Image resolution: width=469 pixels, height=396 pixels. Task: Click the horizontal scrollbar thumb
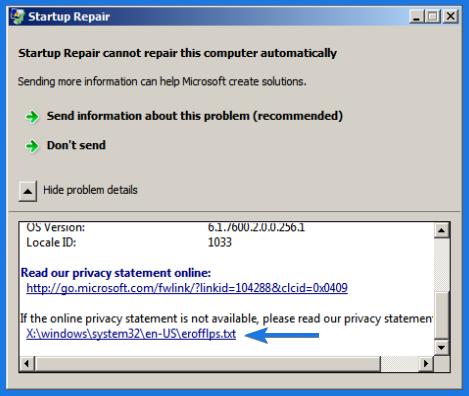tap(207, 363)
